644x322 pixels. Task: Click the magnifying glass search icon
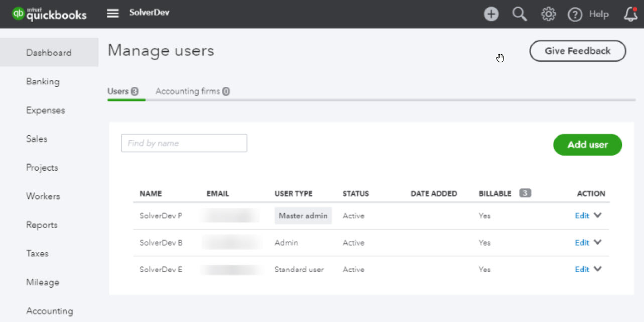click(x=520, y=14)
